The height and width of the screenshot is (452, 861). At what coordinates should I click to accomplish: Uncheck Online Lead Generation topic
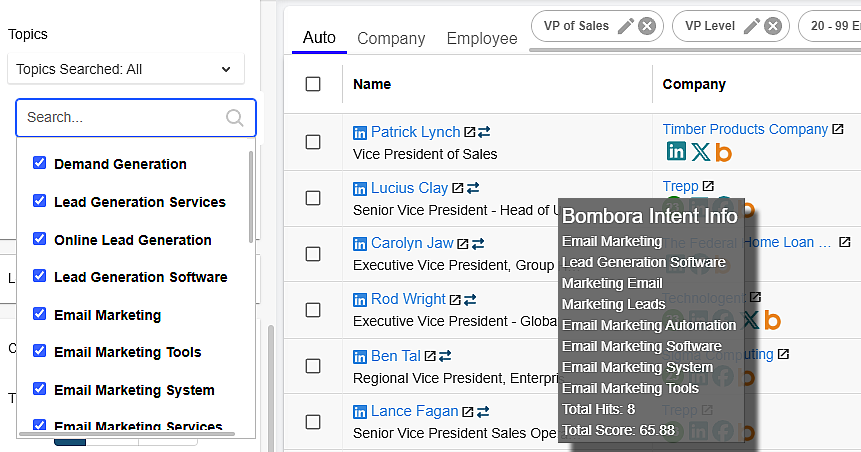[40, 238]
